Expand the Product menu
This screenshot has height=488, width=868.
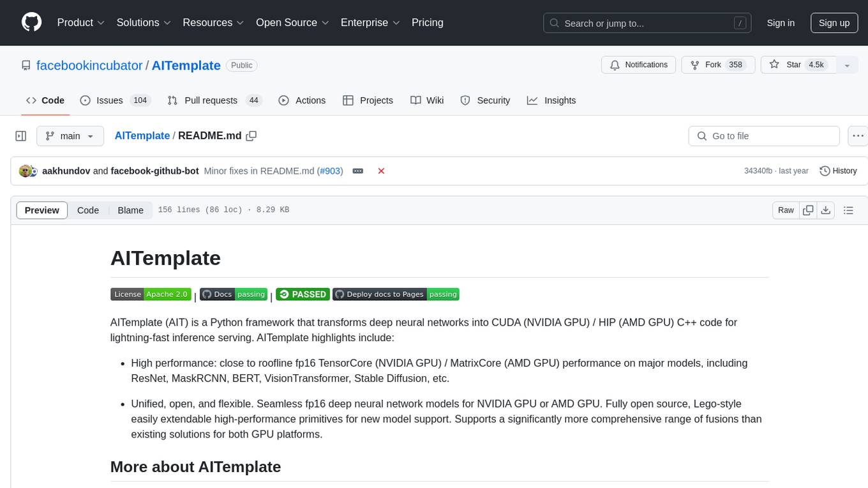pos(81,22)
